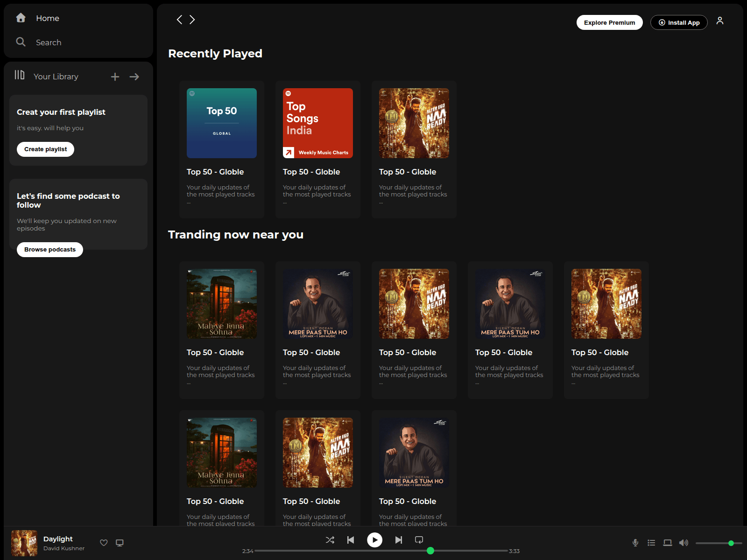Go back with left chevron

[179, 20]
